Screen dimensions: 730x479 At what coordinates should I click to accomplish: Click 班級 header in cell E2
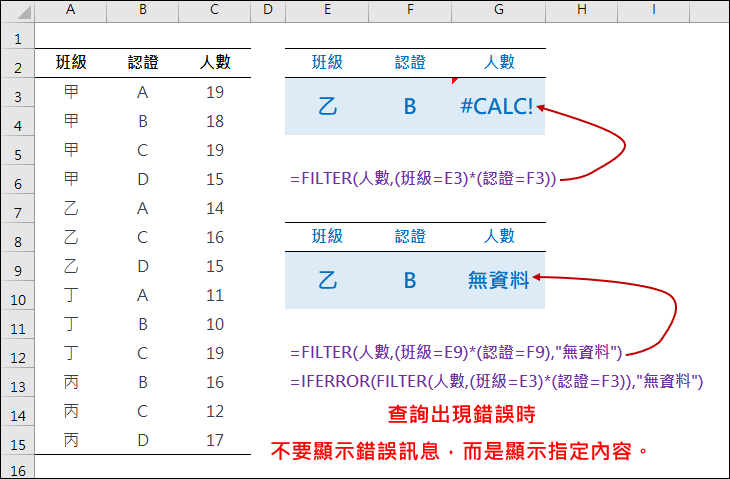327,62
